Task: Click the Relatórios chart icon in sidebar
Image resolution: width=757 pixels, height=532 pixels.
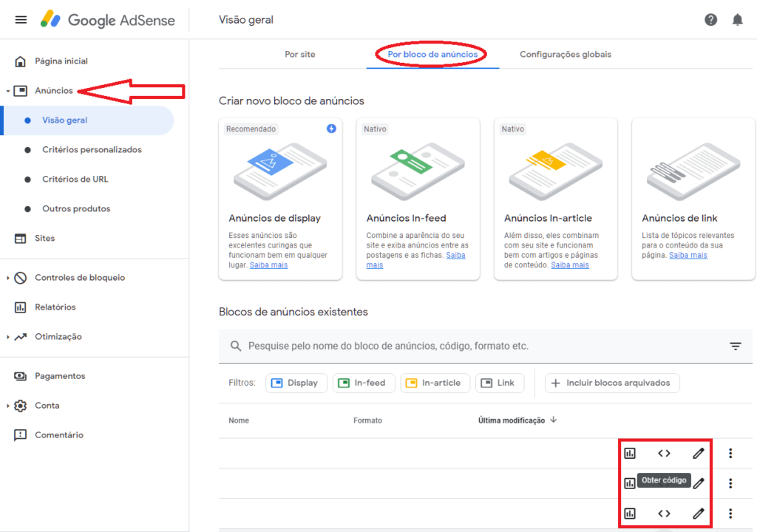Action: [20, 307]
